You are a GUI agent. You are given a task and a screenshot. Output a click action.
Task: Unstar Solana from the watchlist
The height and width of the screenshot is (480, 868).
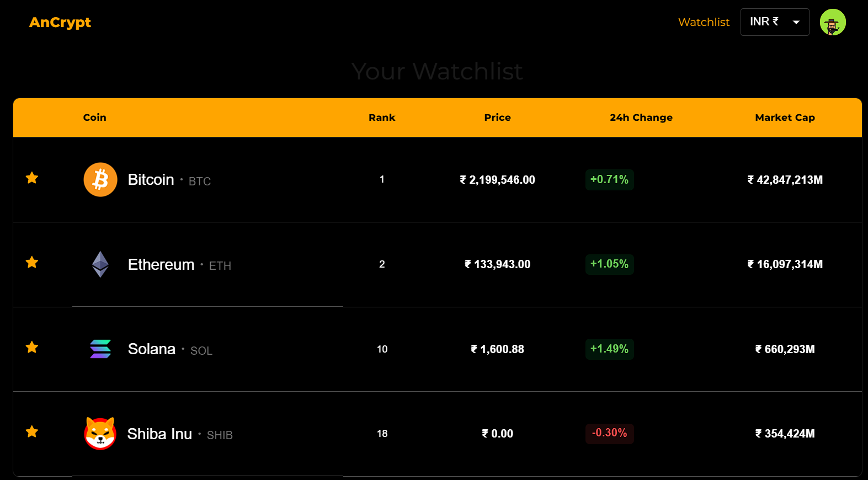pyautogui.click(x=32, y=347)
